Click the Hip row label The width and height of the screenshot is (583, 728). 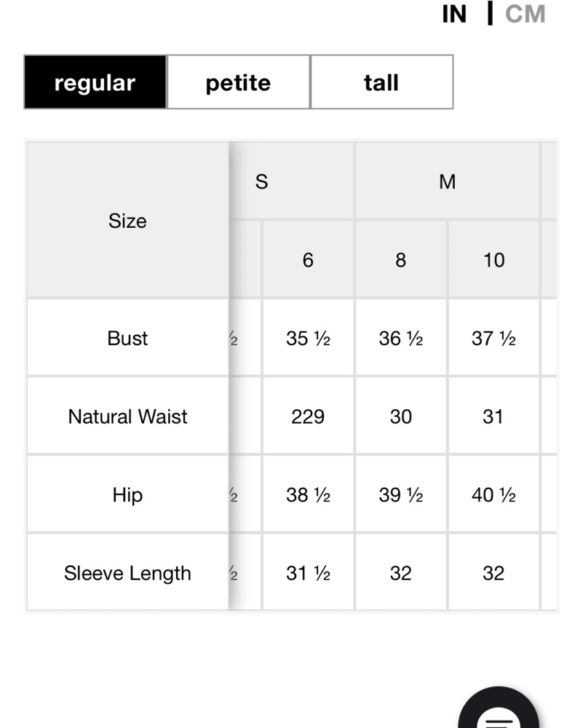pyautogui.click(x=127, y=494)
